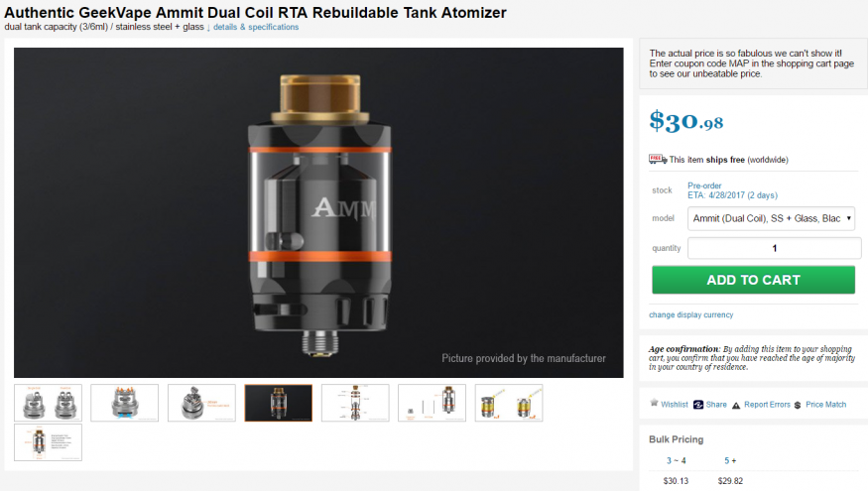868x491 pixels.
Task: Click the Pre-order stock status link
Action: point(704,185)
